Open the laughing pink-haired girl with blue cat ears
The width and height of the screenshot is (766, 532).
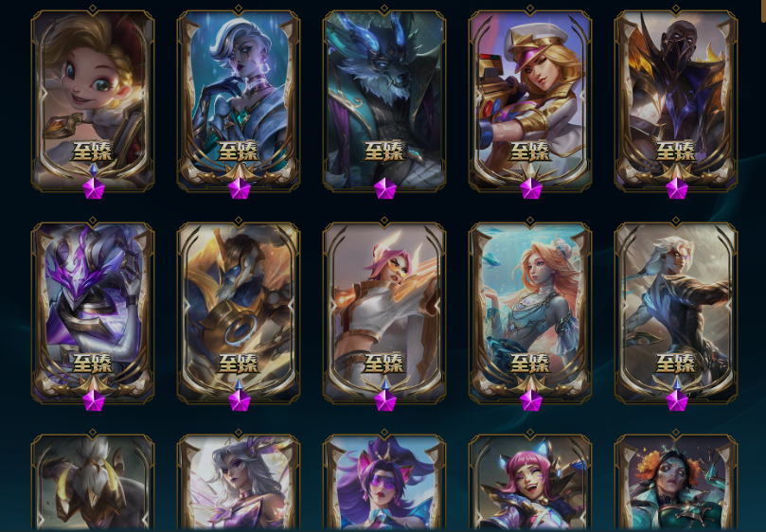(530, 483)
